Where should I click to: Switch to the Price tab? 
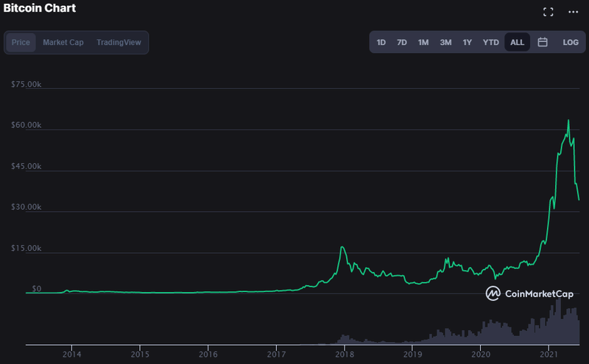coord(21,43)
